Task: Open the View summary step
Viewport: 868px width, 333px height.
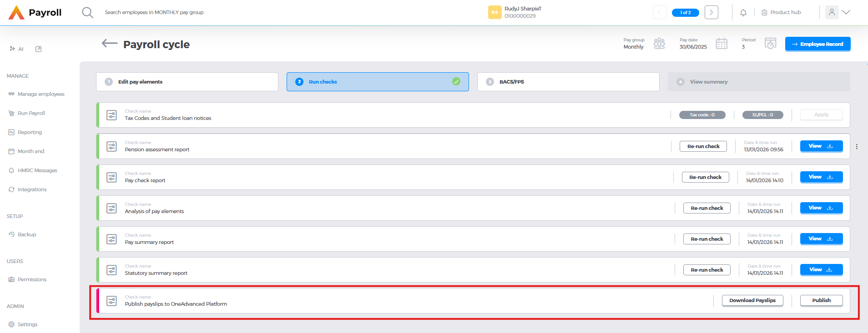Action: coord(759,82)
